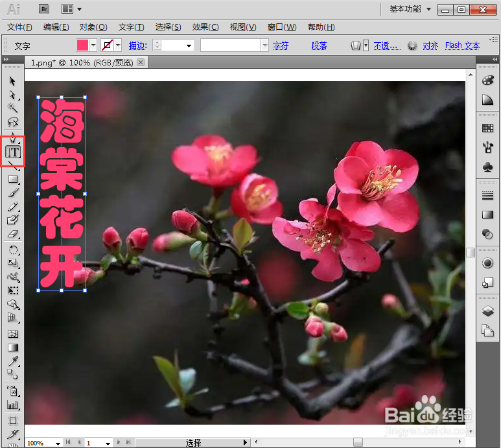The width and height of the screenshot is (501, 448).
Task: Select the Column Graph tool
Action: (x=13, y=405)
